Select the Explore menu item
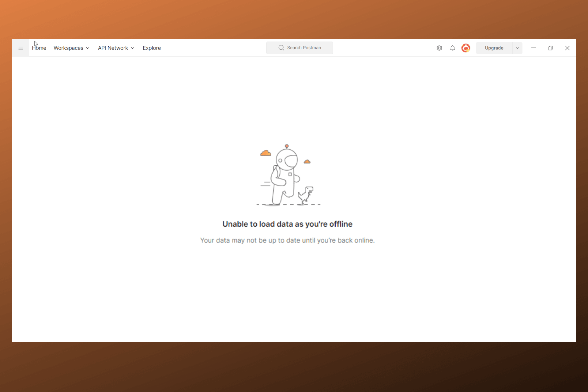The width and height of the screenshot is (588, 392). [151, 48]
